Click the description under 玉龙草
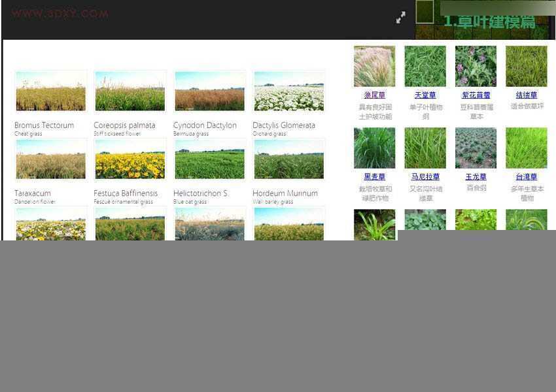This screenshot has width=556, height=392. pos(476,188)
